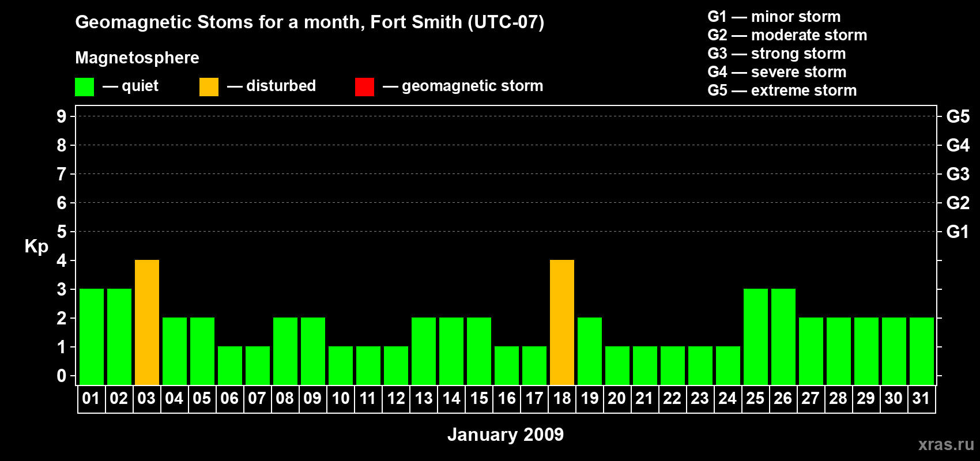Click 'G1 — minor storm' legend text
This screenshot has height=461, width=980.
(774, 17)
